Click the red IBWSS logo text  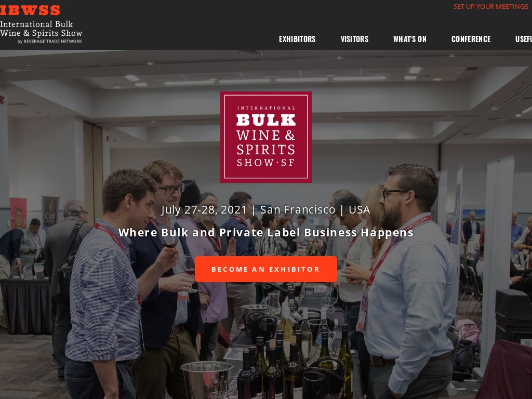[30, 10]
